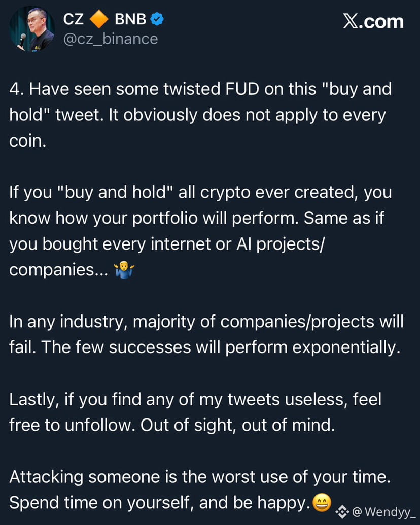420x525 pixels.
Task: Click the shrugging person emoji
Action: tap(125, 270)
